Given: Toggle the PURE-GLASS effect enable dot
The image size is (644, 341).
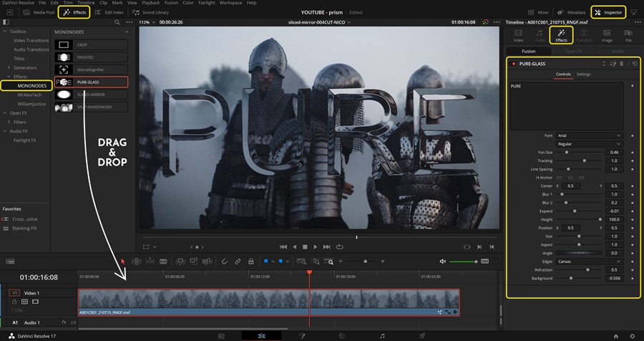Looking at the screenshot, I should point(513,64).
